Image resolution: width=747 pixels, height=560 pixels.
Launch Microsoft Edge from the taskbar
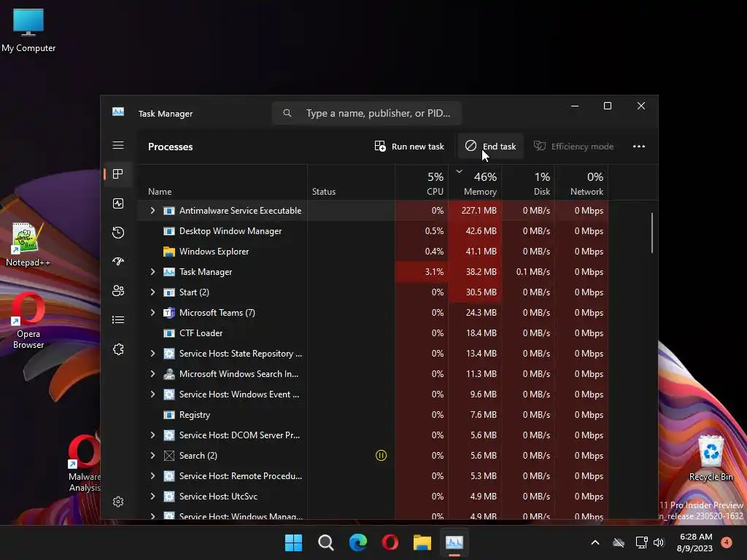click(x=357, y=542)
